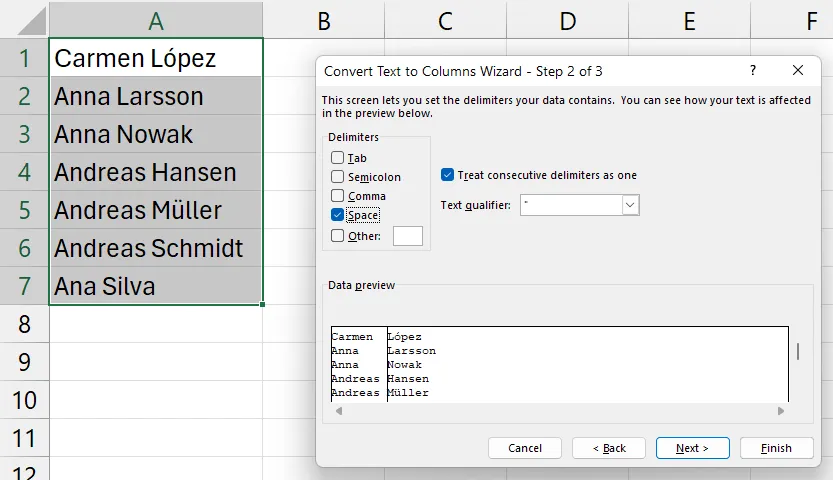Enable the Tab delimiter checkbox
The height and width of the screenshot is (480, 833).
click(x=338, y=158)
